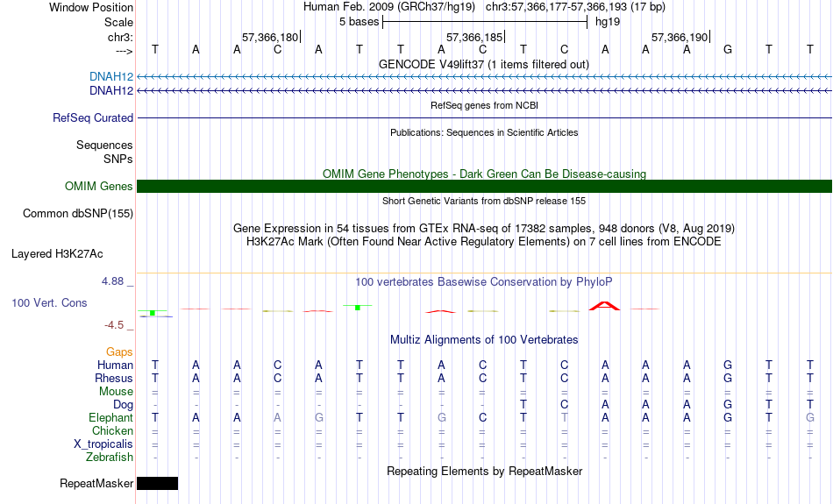Click the 4.88 PhyloP upper scale value

[x=112, y=281]
